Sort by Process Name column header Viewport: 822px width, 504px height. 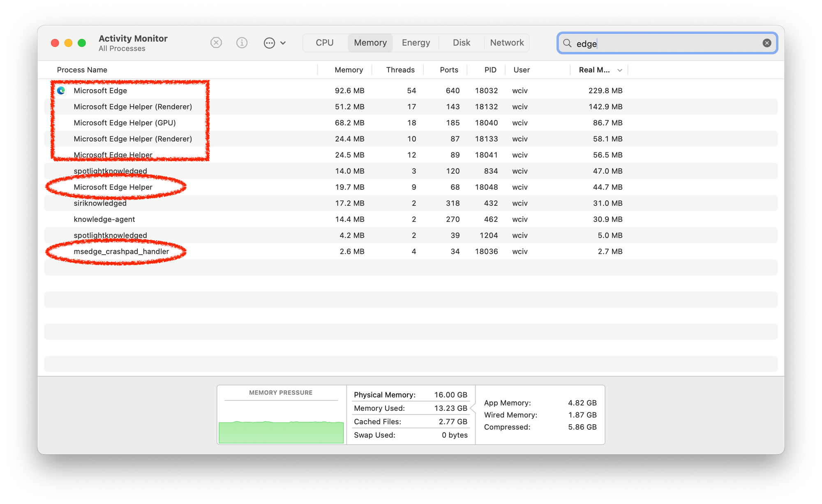pos(82,70)
